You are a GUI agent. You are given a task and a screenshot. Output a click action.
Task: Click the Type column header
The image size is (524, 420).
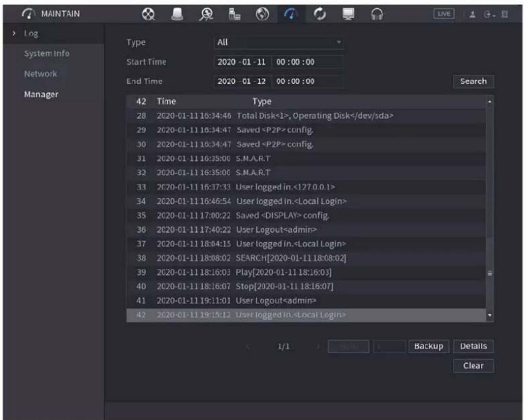tap(262, 101)
